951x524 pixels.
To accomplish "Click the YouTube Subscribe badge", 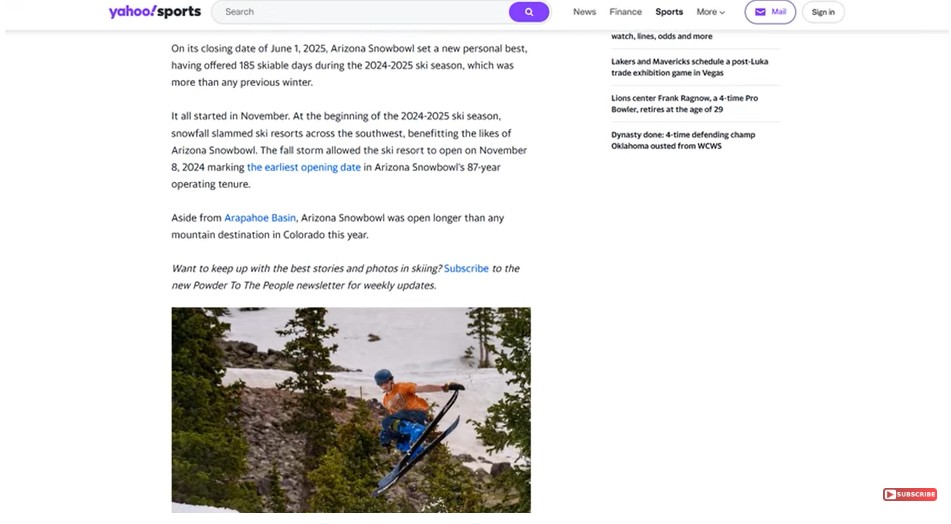I will point(909,494).
